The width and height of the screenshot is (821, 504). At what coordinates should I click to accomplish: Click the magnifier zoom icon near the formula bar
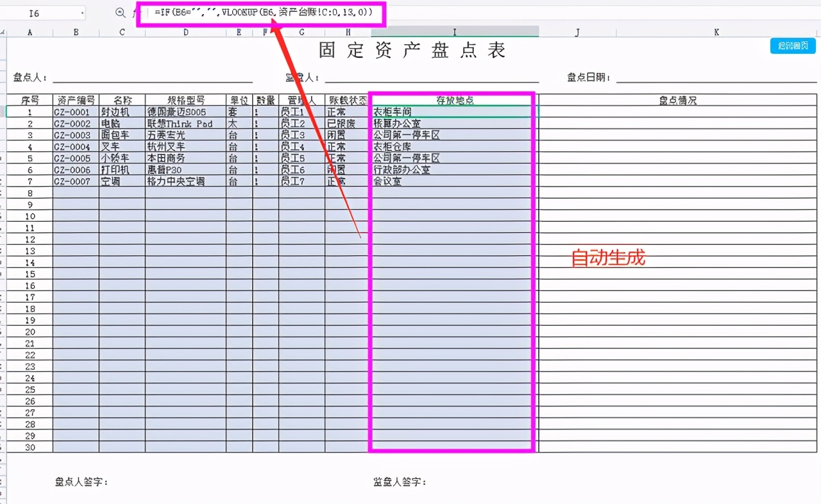[121, 13]
